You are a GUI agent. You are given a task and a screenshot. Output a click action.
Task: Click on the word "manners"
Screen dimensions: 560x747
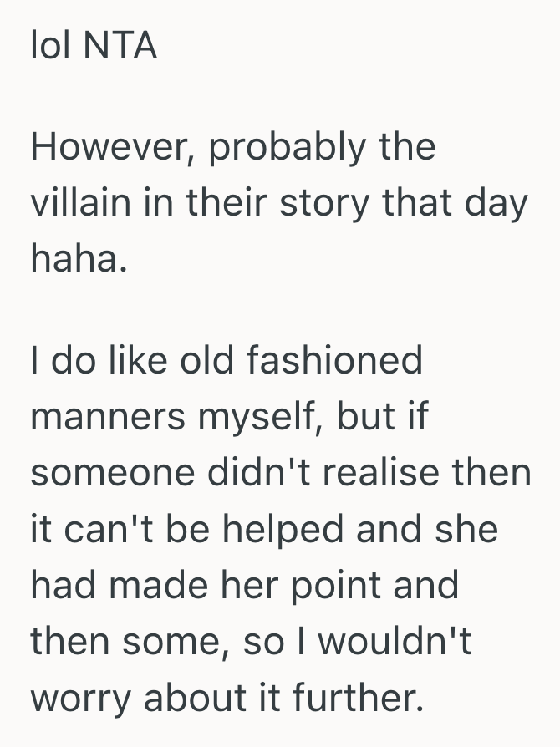[107, 417]
